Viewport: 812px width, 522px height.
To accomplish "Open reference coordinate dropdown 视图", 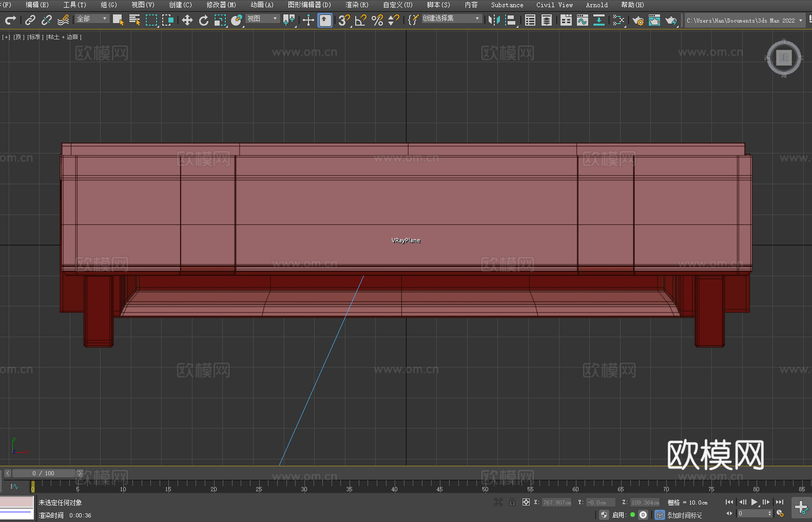I will (x=262, y=18).
